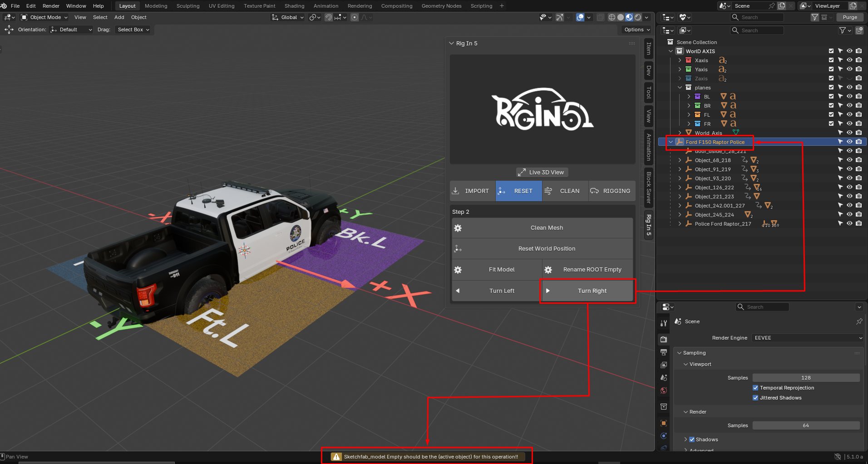Open the Physics properties tab
The width and height of the screenshot is (868, 464).
(x=664, y=436)
